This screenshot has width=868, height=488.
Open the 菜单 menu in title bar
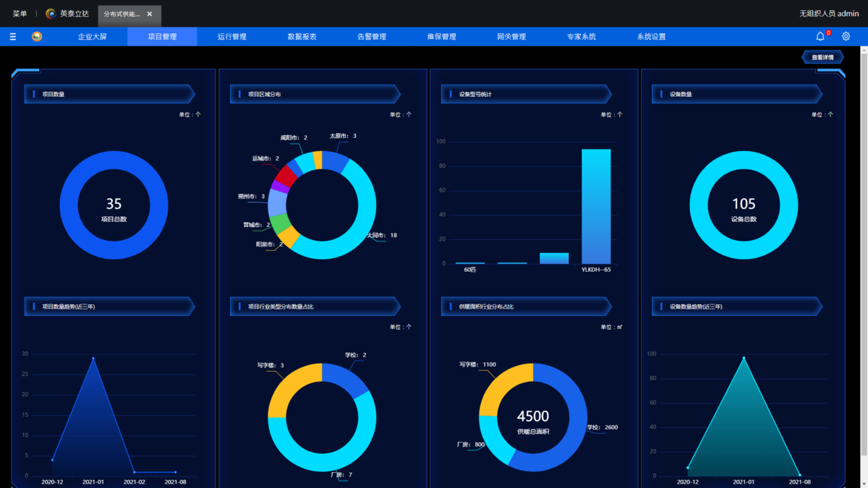point(20,14)
